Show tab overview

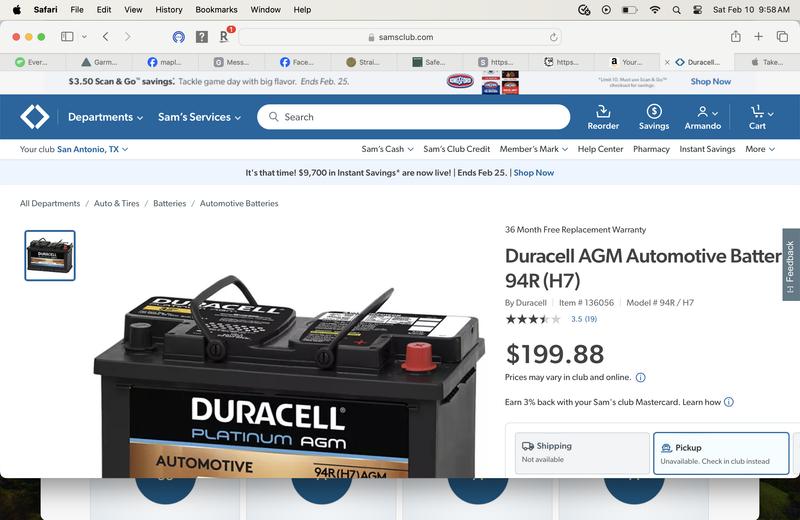click(782, 36)
